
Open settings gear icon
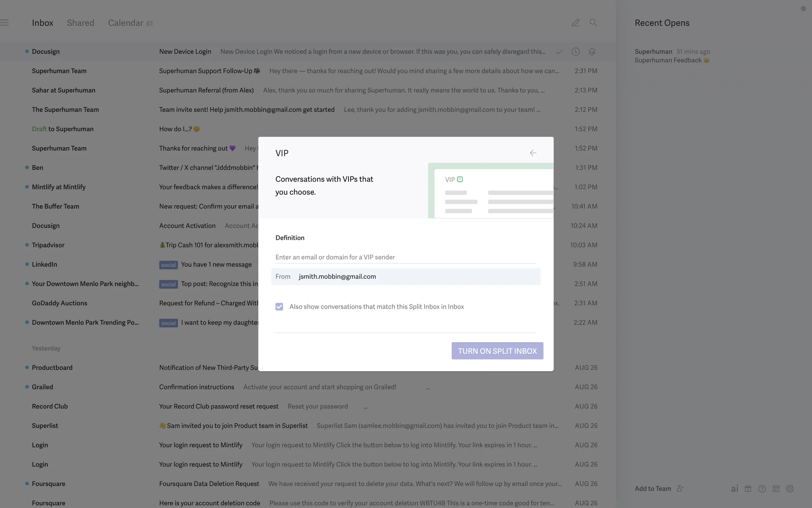(x=790, y=489)
